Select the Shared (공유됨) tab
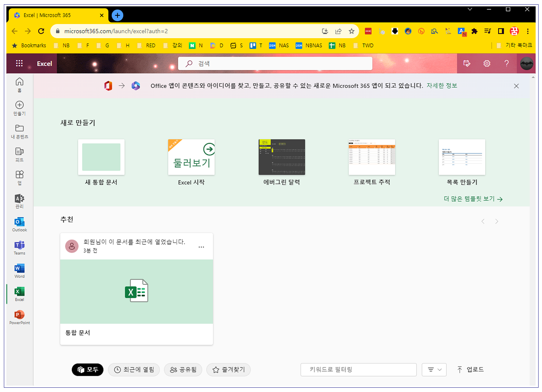This screenshot has height=392, width=542. pyautogui.click(x=183, y=369)
